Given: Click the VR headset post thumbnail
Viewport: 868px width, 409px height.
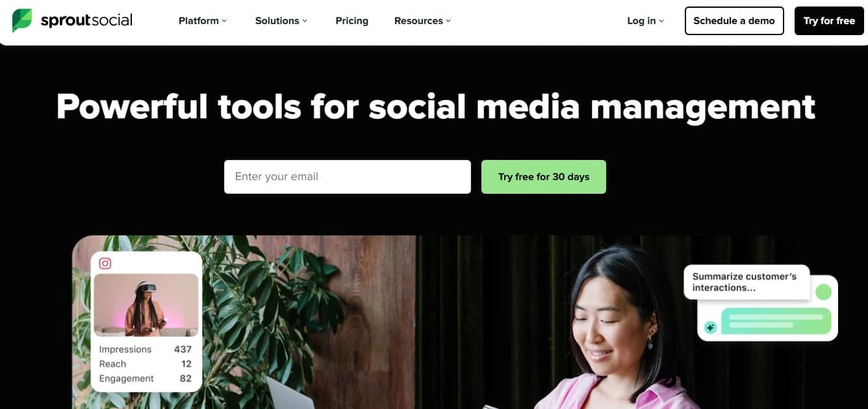Looking at the screenshot, I should [146, 305].
